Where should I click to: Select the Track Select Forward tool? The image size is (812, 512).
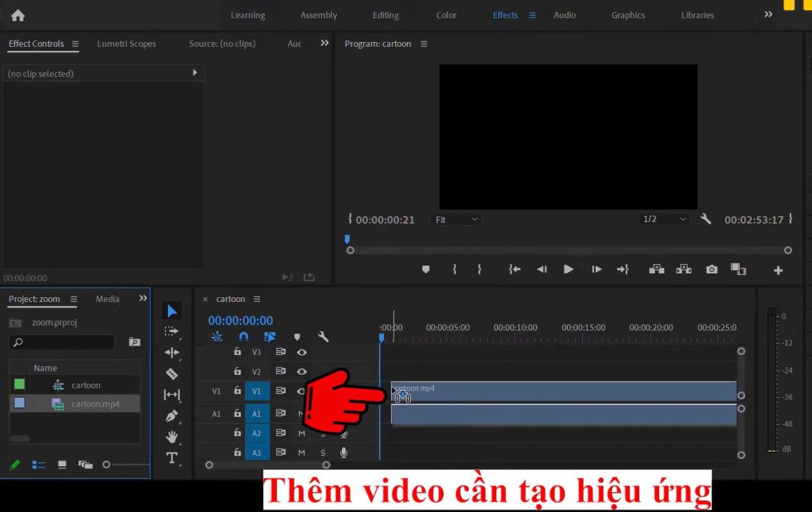click(173, 331)
